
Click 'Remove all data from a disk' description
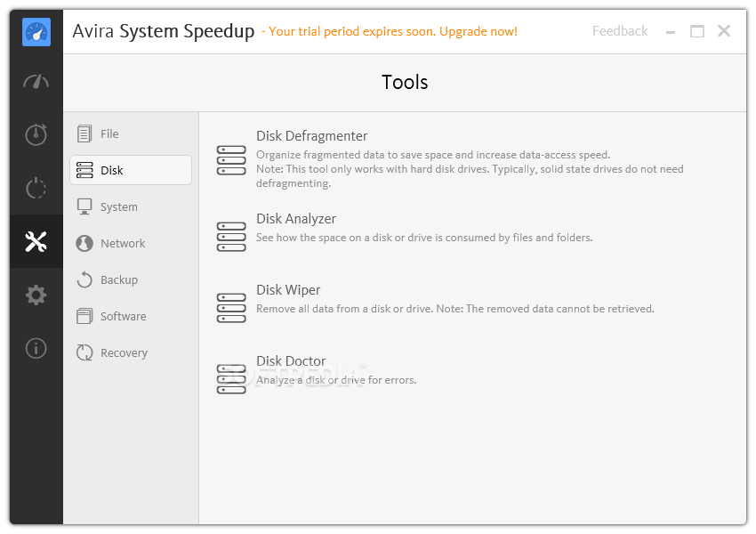pyautogui.click(x=455, y=309)
